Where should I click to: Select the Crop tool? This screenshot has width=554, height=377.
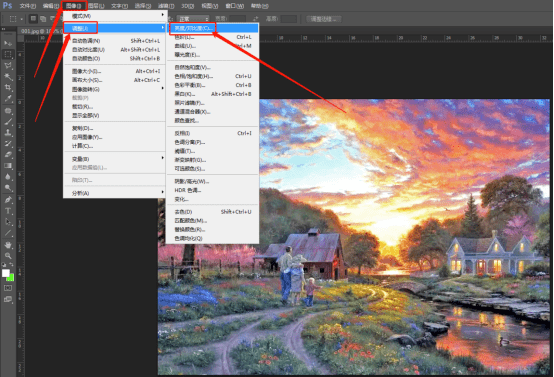[8, 87]
